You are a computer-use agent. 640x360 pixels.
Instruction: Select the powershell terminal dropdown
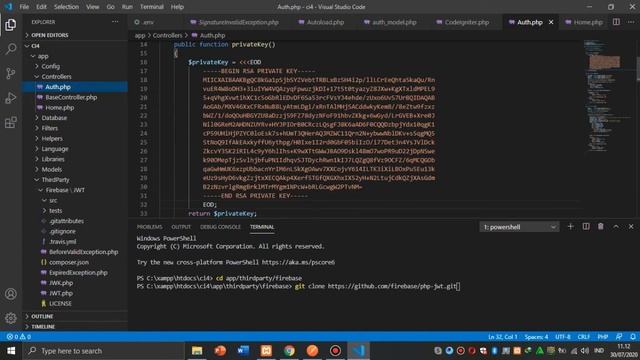point(519,227)
